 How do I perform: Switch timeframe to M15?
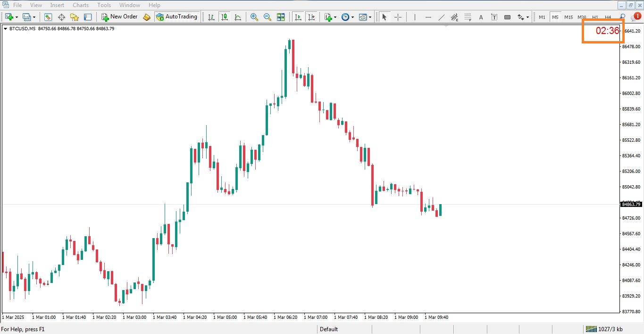(x=569, y=17)
